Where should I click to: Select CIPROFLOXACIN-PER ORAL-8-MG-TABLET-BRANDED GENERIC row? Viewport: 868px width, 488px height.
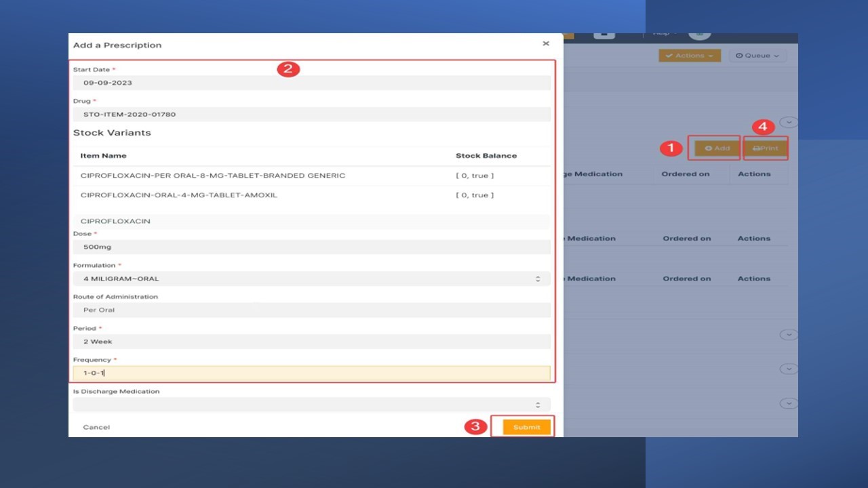click(x=312, y=176)
